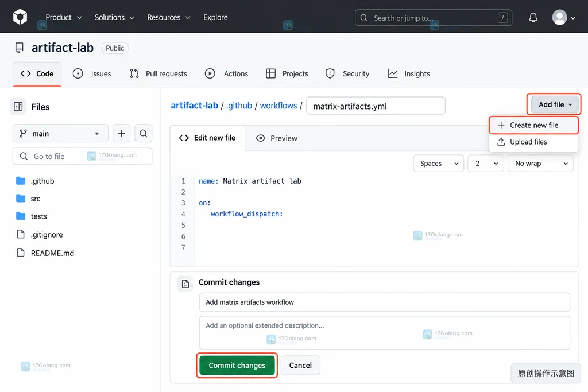The width and height of the screenshot is (588, 392).
Task: Click the commit document icon
Action: coord(185,284)
